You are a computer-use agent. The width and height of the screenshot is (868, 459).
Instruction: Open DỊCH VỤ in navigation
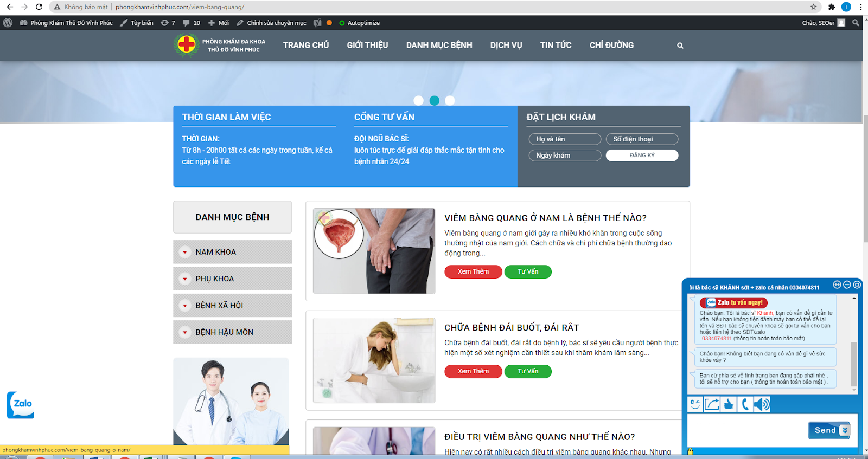506,46
